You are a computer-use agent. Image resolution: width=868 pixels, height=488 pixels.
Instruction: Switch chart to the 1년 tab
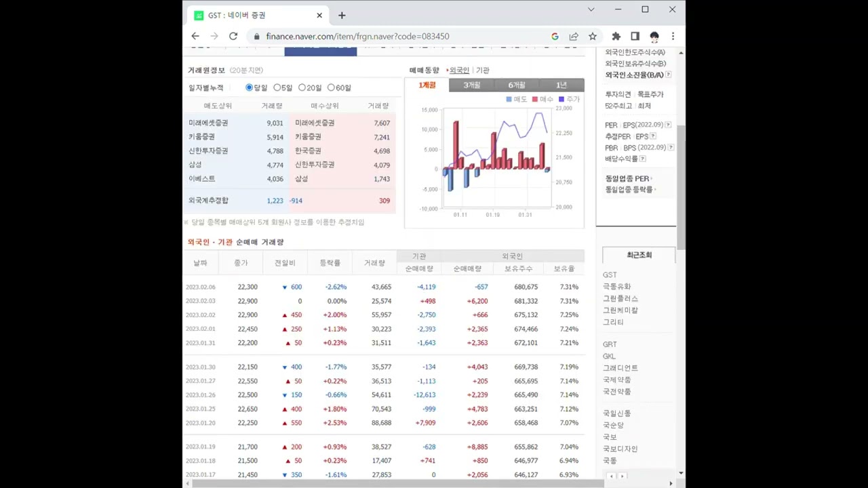coord(561,85)
